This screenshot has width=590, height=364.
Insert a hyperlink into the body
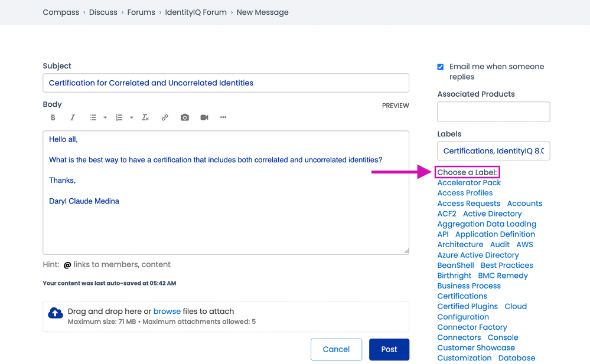tap(165, 117)
